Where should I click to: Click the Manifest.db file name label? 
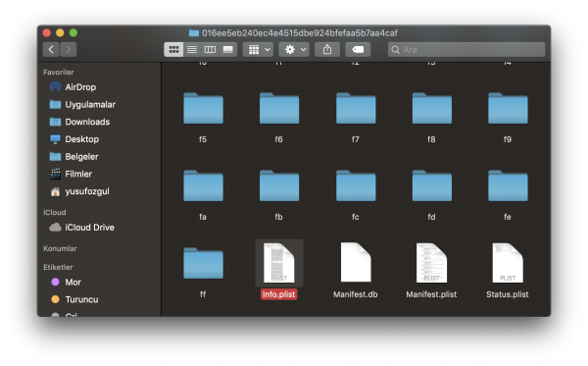click(x=356, y=294)
